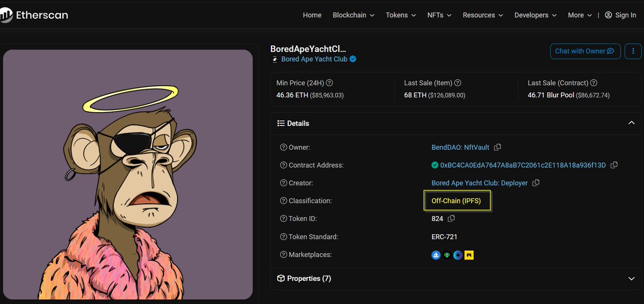Copy the contract address
Viewport: 644px width, 304px height.
point(614,165)
